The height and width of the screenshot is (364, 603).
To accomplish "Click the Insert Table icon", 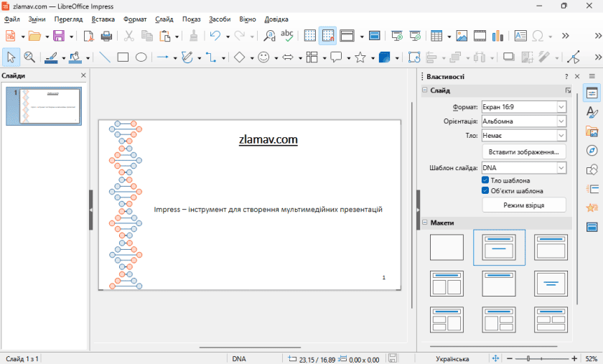I will point(436,35).
